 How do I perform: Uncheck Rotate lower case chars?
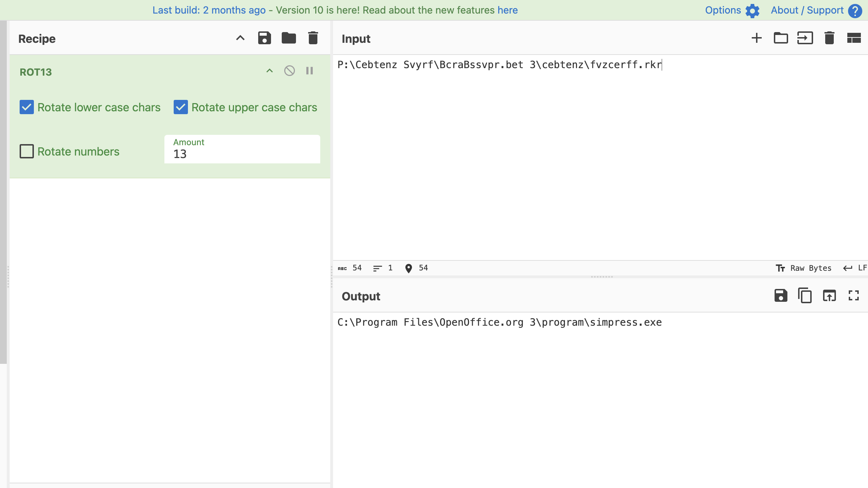click(27, 107)
